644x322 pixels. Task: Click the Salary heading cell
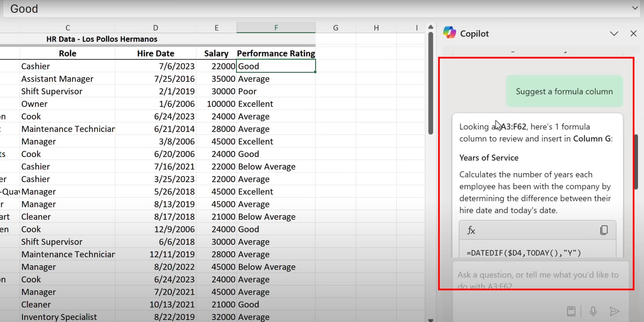(x=216, y=53)
